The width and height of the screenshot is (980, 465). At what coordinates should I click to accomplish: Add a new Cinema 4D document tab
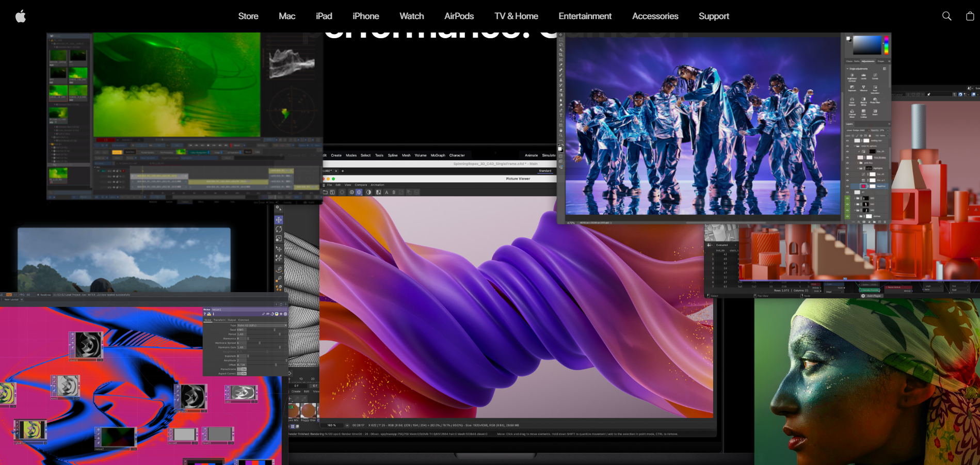coord(343,171)
